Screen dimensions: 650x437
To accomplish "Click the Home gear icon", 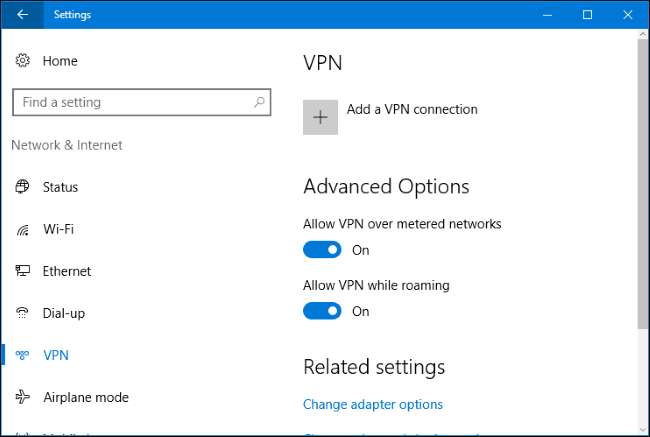I will click(22, 61).
